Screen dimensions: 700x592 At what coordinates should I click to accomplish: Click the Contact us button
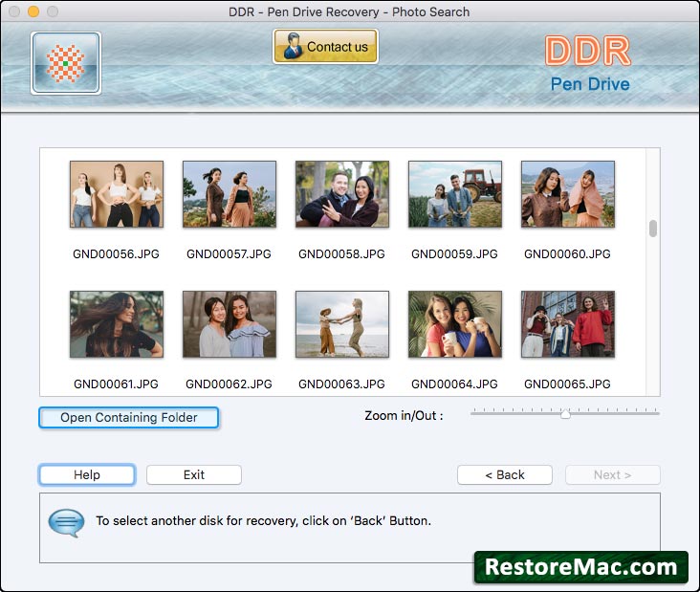325,47
